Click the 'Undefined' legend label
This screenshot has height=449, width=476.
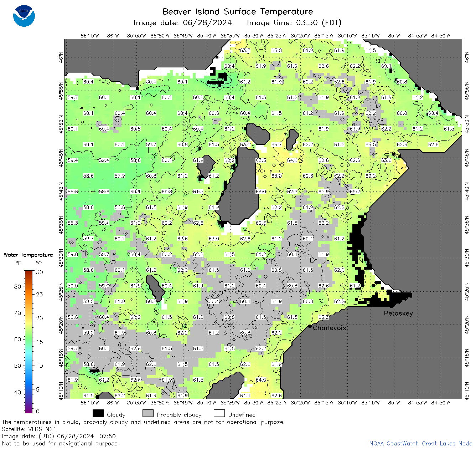242,415
